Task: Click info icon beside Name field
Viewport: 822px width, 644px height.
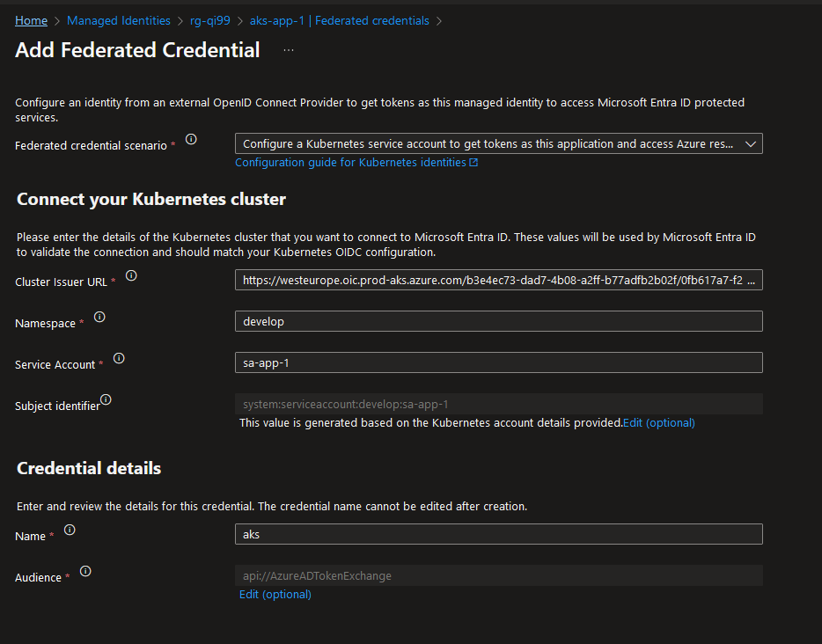Action: pyautogui.click(x=70, y=530)
